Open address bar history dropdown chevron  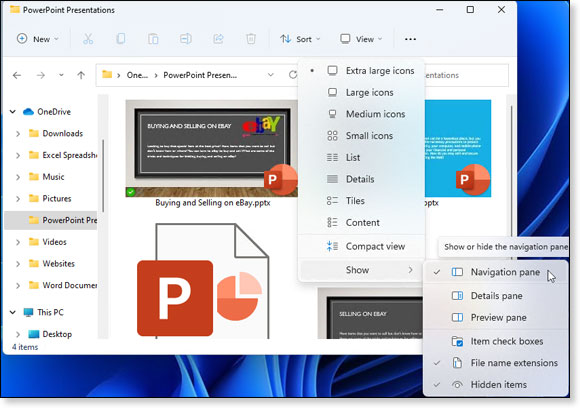coord(271,75)
